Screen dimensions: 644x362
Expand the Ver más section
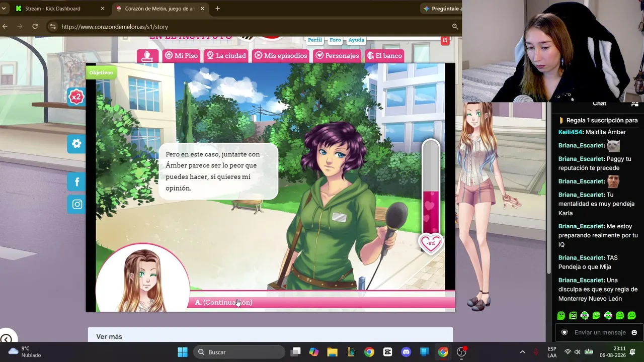(270, 336)
